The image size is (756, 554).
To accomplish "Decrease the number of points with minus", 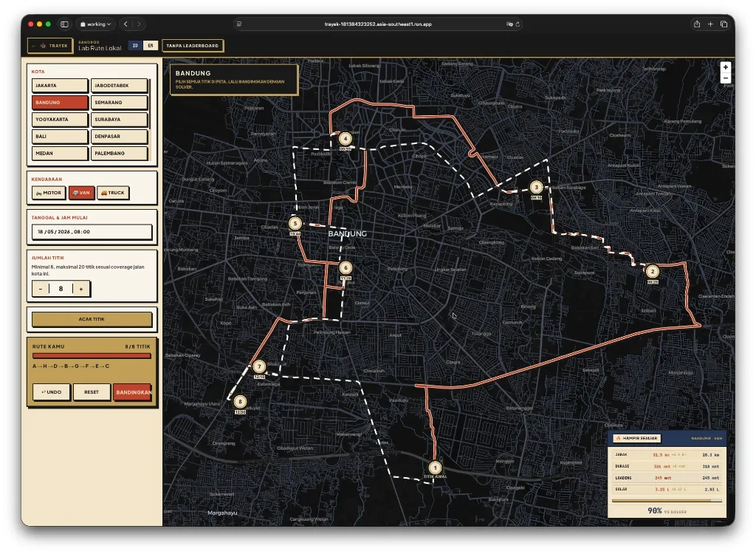I will click(x=41, y=289).
